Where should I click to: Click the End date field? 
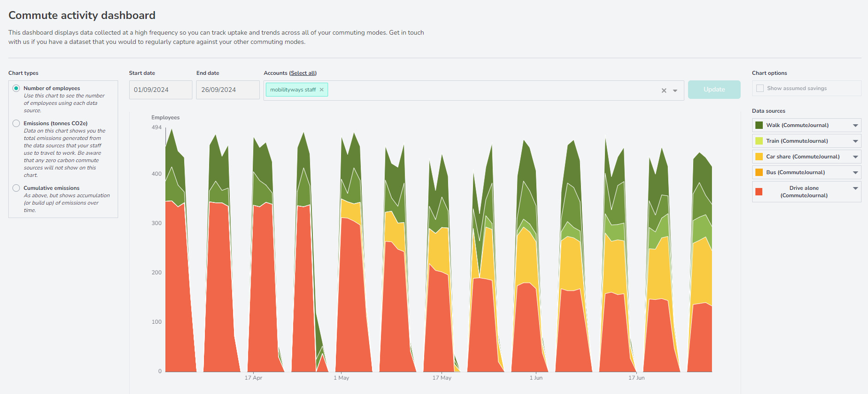227,90
